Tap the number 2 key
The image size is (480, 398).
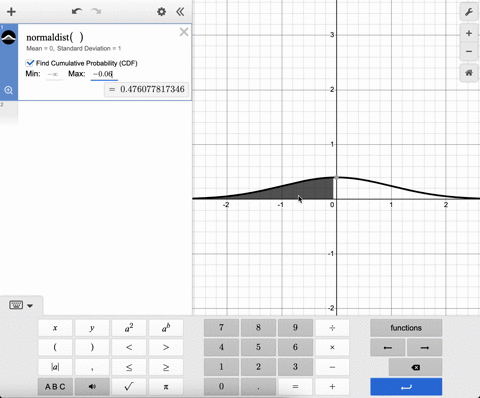(x=258, y=367)
